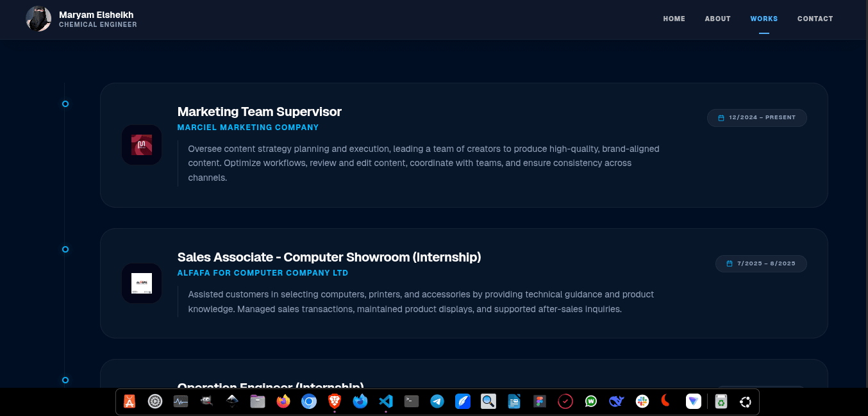The image size is (868, 416).
Task: Open the About nav section
Action: coord(717,19)
